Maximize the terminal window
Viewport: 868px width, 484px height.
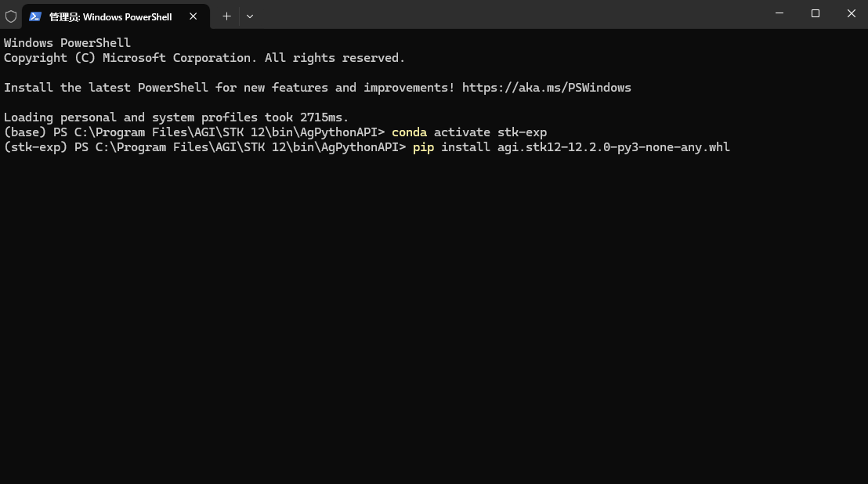pyautogui.click(x=816, y=13)
